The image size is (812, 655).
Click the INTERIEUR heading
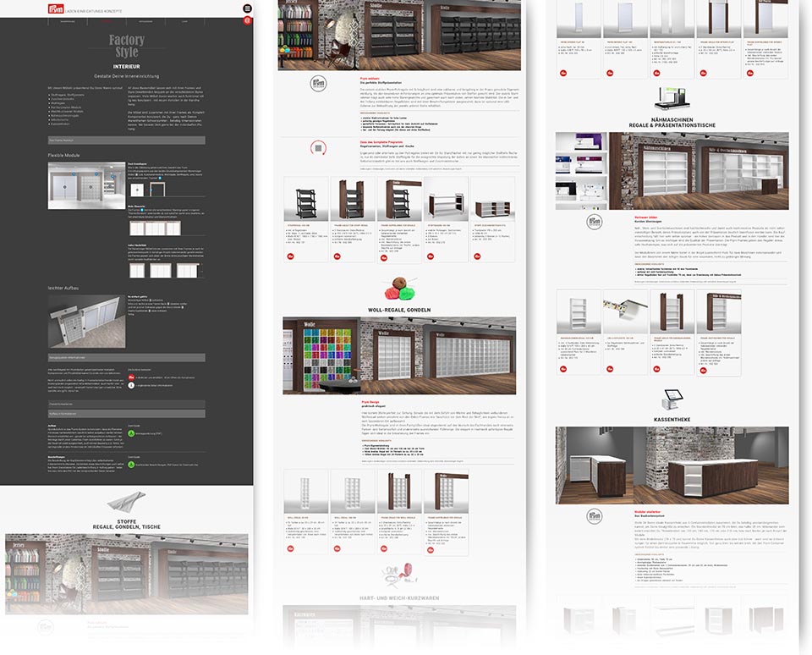(126, 66)
